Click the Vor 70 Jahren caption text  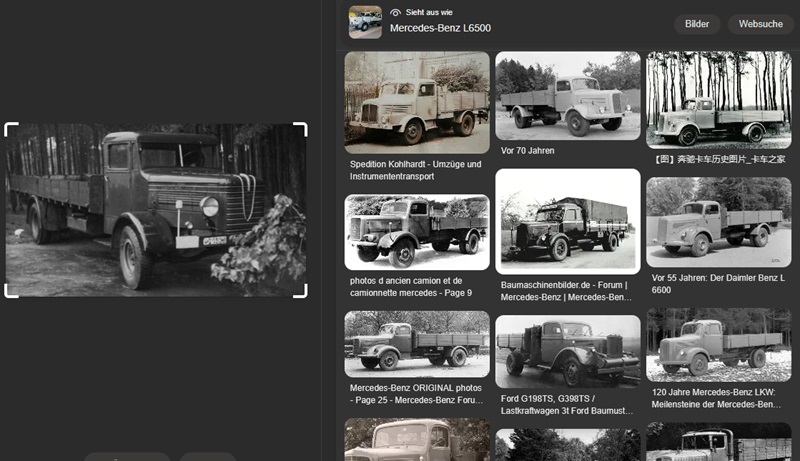528,151
